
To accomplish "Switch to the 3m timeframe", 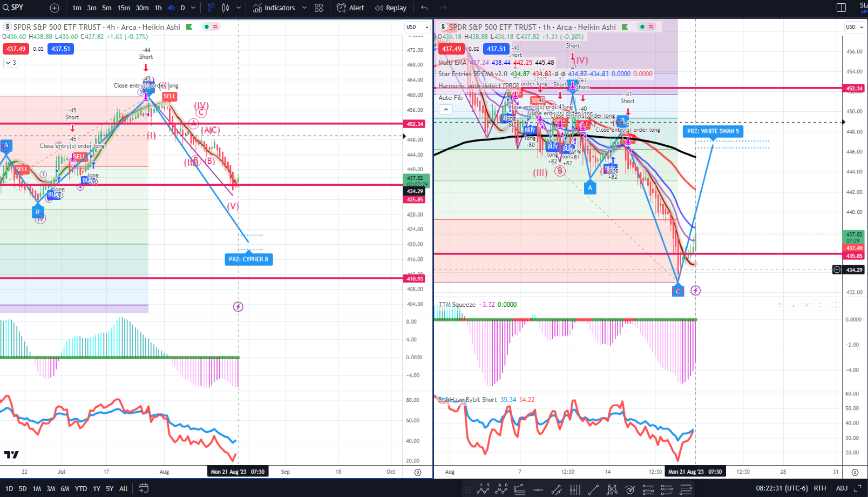I will [x=92, y=8].
